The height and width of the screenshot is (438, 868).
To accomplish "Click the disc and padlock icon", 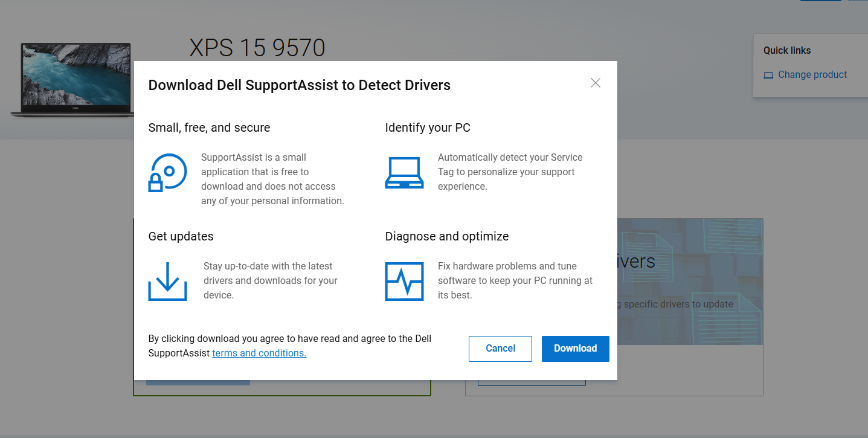I will pos(167,173).
